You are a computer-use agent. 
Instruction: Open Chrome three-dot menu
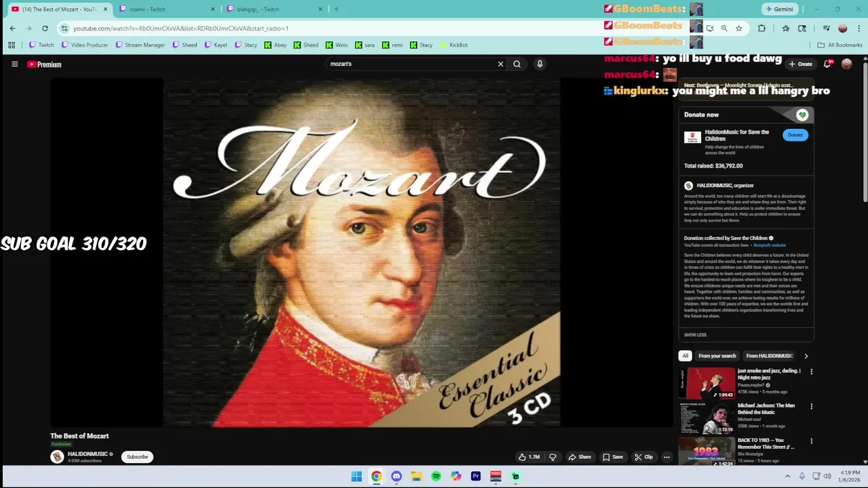coord(858,28)
